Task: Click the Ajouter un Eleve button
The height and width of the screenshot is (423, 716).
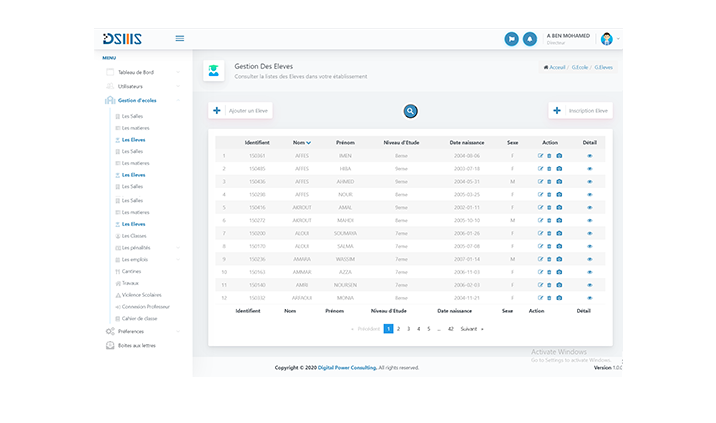Action: (240, 110)
